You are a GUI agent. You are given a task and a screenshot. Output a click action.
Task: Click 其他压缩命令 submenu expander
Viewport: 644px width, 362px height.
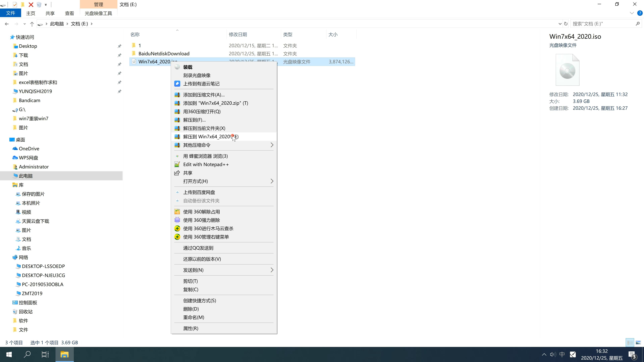[x=272, y=145]
